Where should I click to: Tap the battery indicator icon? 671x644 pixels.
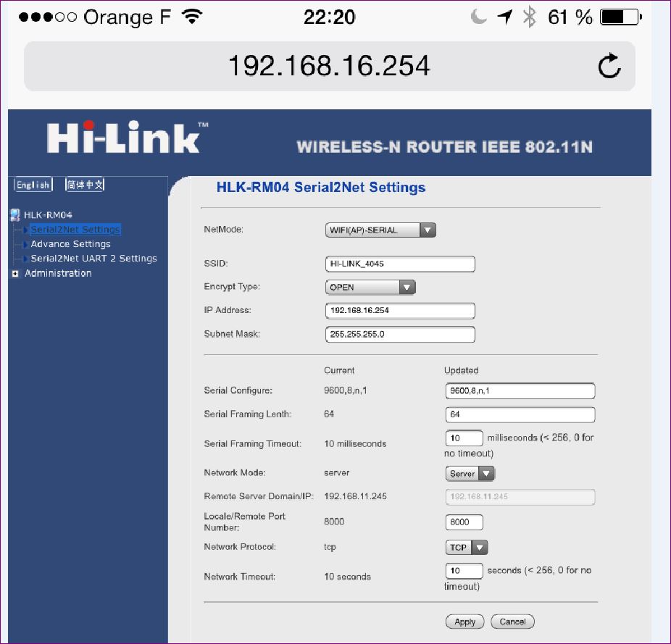[x=621, y=17]
